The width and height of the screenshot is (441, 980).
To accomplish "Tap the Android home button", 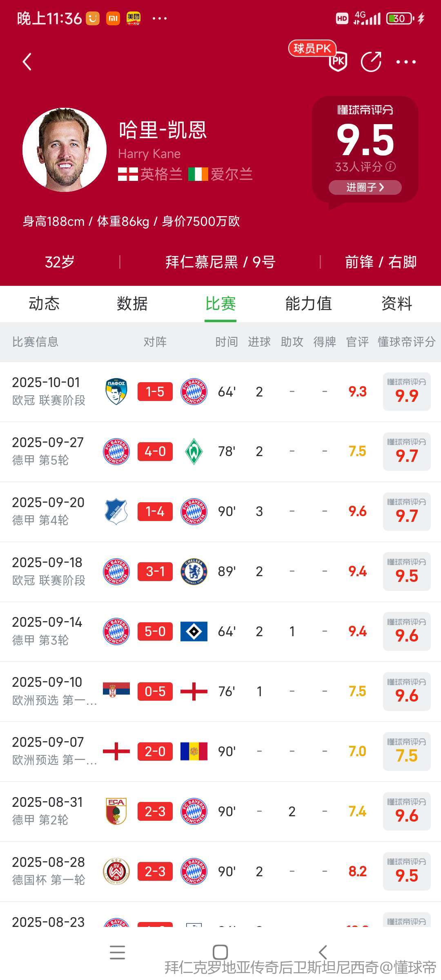I will (220, 952).
